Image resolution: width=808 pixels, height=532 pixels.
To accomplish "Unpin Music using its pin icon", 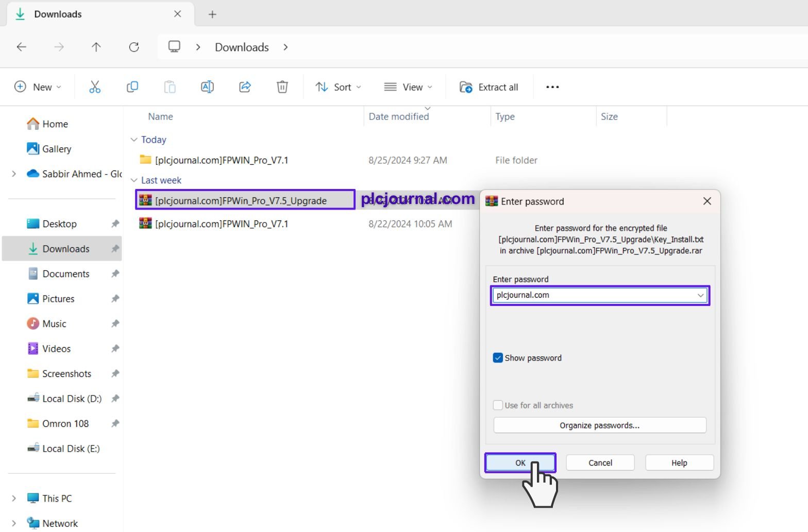I will point(115,324).
